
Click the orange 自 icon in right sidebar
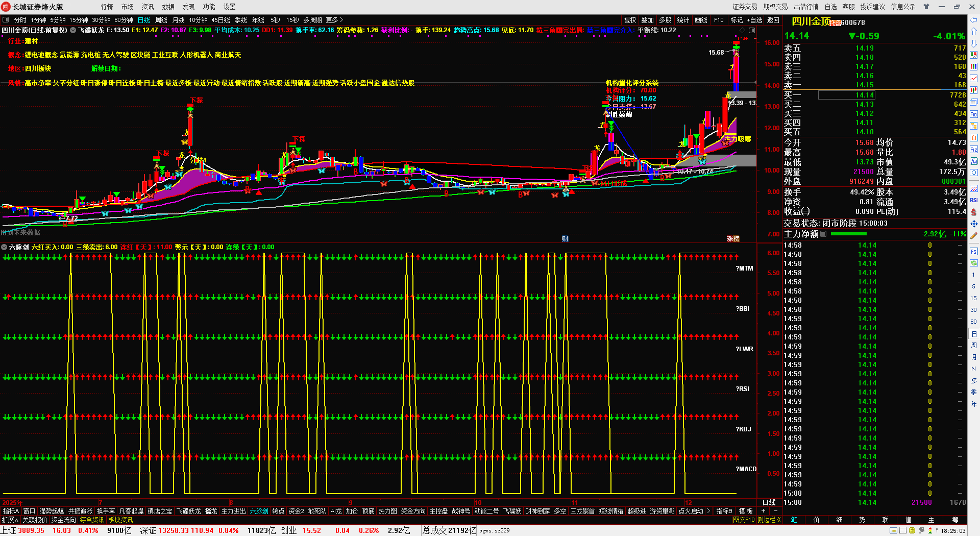coord(974,138)
